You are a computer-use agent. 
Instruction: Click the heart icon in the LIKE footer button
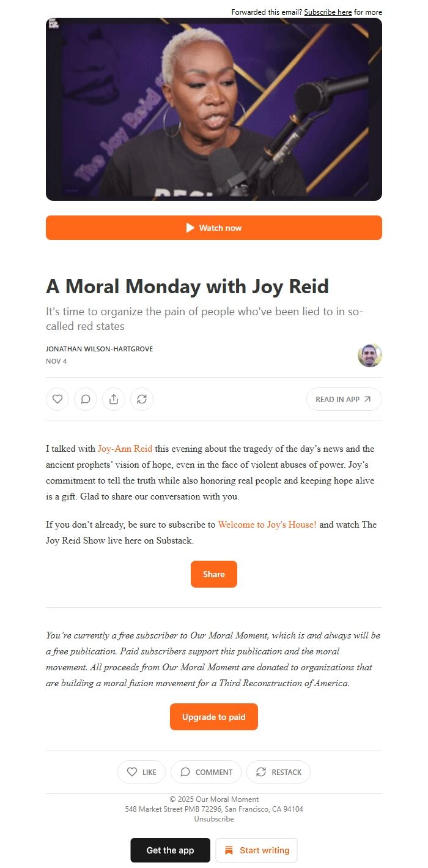click(131, 772)
